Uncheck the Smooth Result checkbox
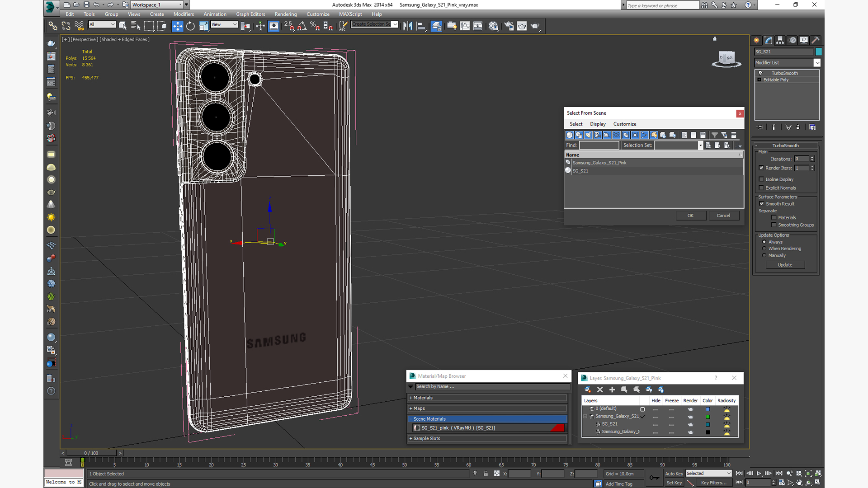This screenshot has height=488, width=868. click(762, 204)
